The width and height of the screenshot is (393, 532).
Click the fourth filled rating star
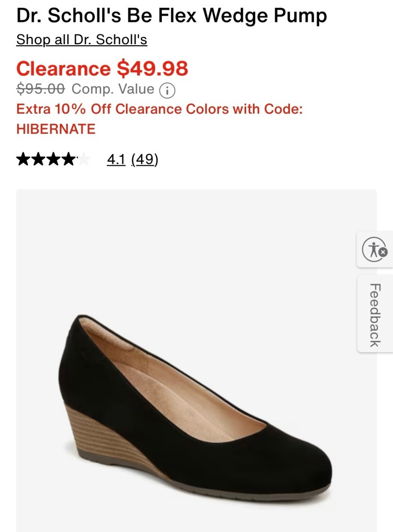[69, 160]
